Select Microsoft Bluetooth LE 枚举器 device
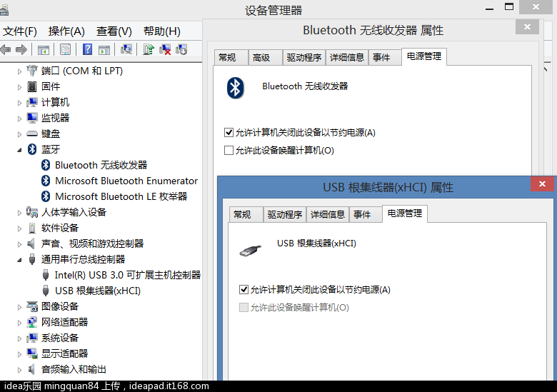This screenshot has height=392, width=557. click(x=121, y=196)
